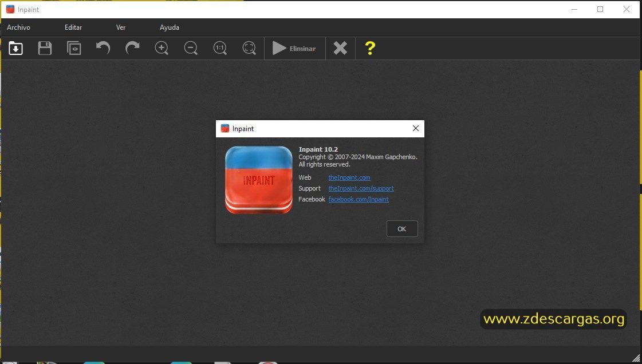Click the small Inpaint icon in the dialog title
The height and width of the screenshot is (364, 642).
(224, 128)
